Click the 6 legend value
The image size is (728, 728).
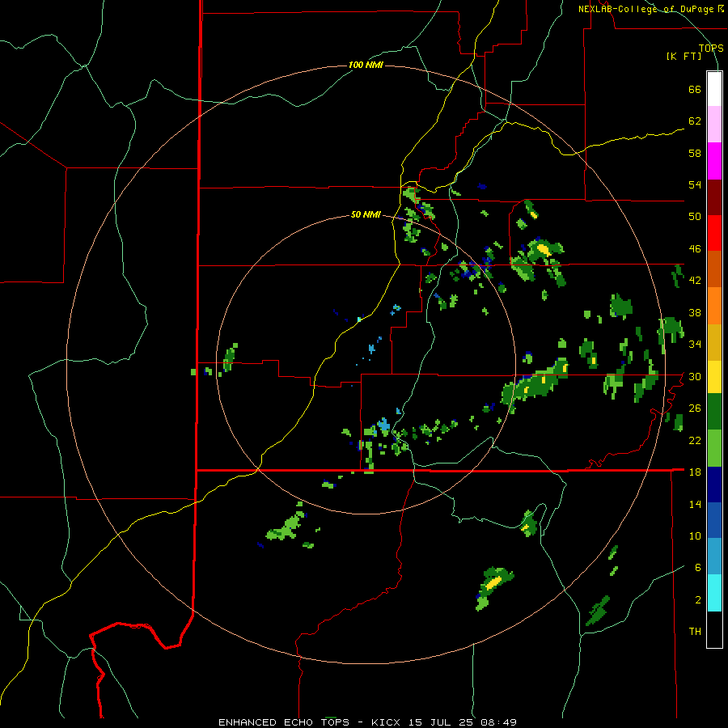697,568
